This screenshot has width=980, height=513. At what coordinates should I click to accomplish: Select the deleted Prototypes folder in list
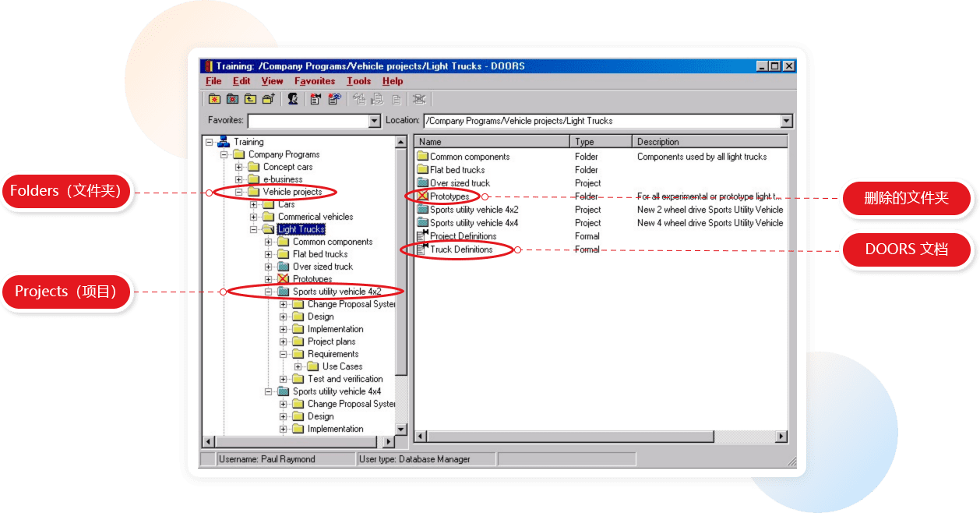[449, 196]
